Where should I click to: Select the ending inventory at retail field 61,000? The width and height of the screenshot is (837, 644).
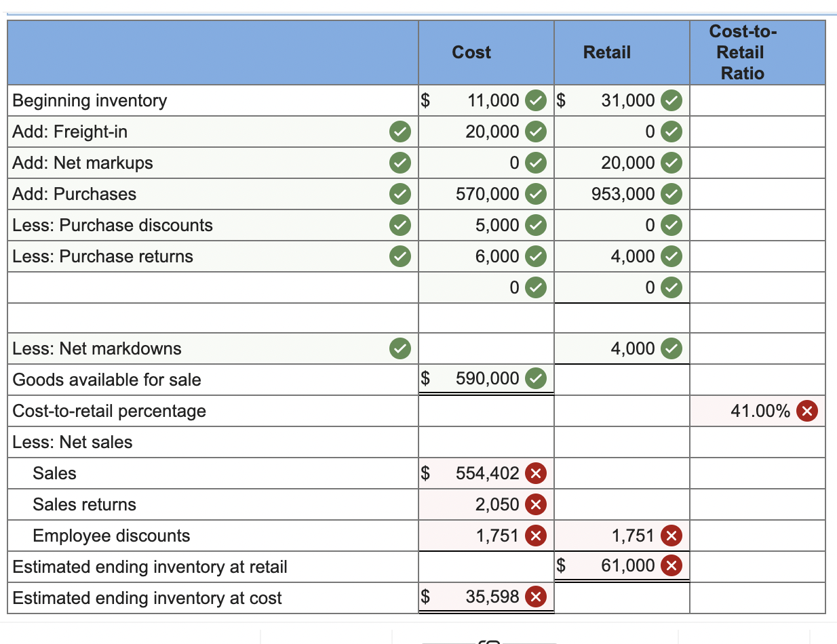(622, 565)
